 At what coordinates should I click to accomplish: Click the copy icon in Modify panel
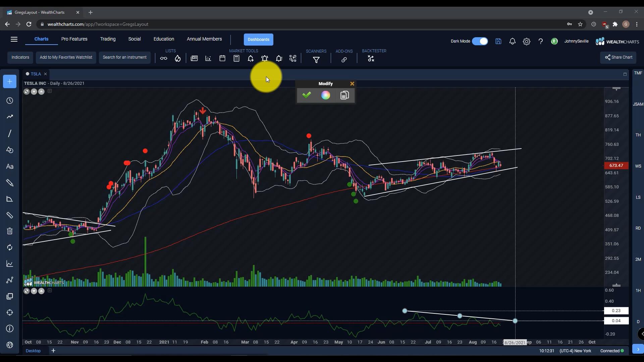pyautogui.click(x=344, y=95)
